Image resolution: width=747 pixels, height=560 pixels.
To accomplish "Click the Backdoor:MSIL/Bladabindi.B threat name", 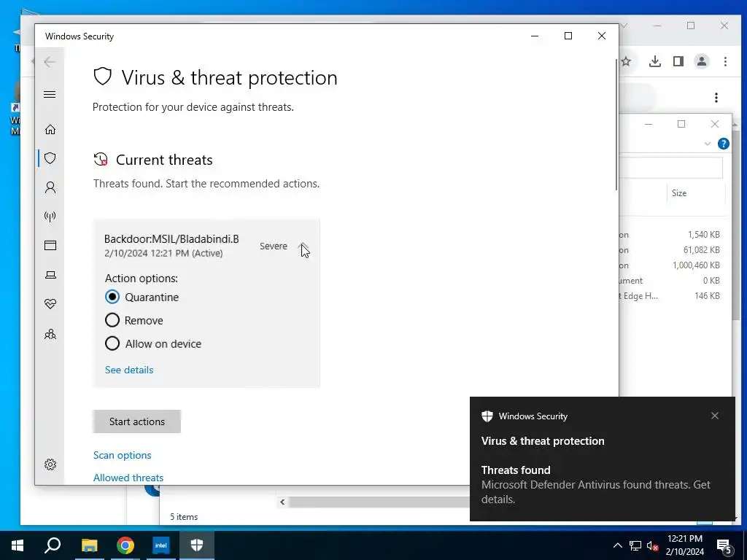I will (x=171, y=239).
